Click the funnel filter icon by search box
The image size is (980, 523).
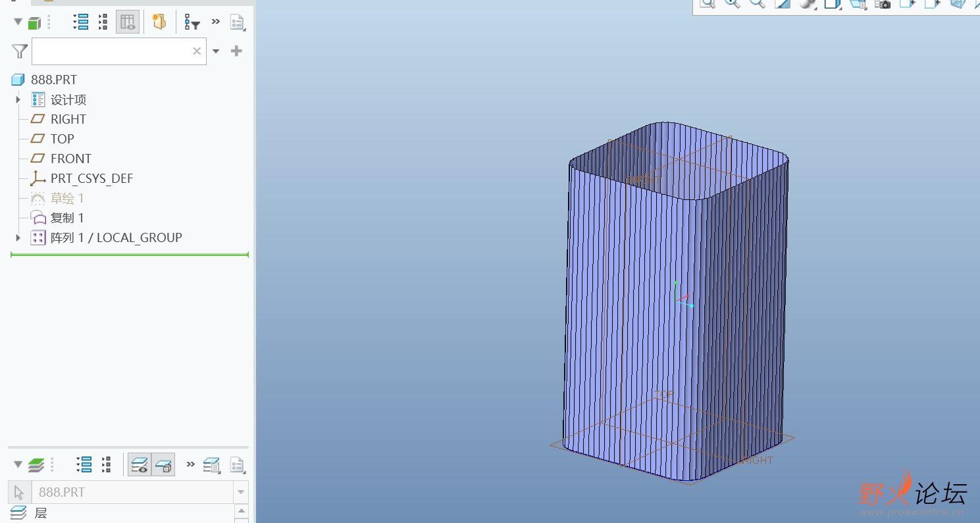20,51
